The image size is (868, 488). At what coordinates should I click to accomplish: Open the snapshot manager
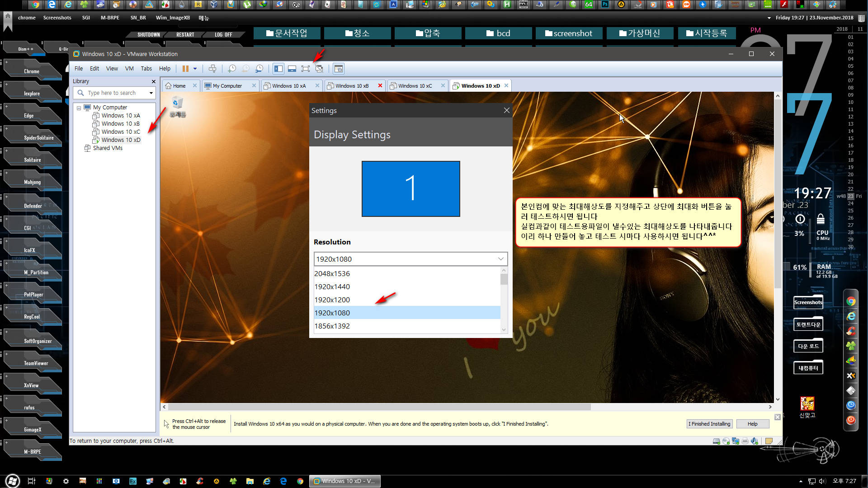(259, 69)
